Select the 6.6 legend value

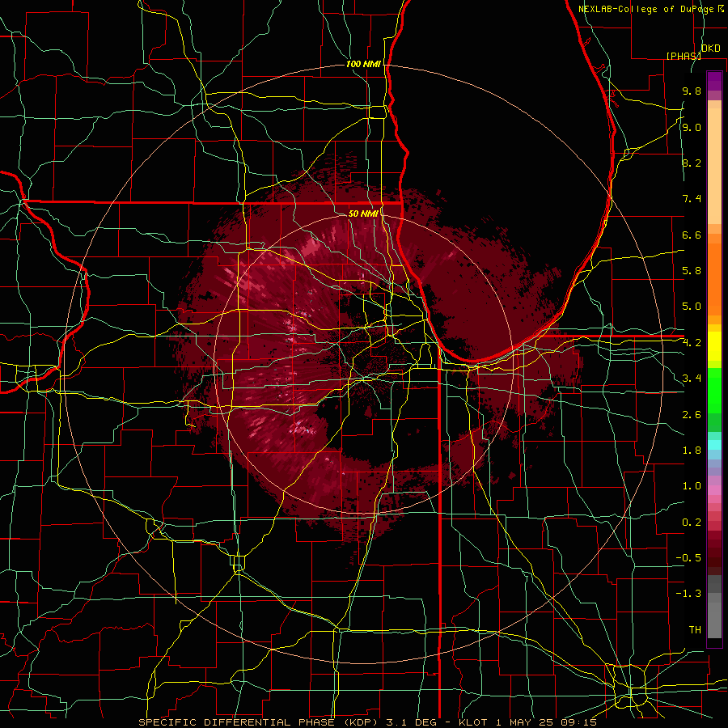point(692,235)
